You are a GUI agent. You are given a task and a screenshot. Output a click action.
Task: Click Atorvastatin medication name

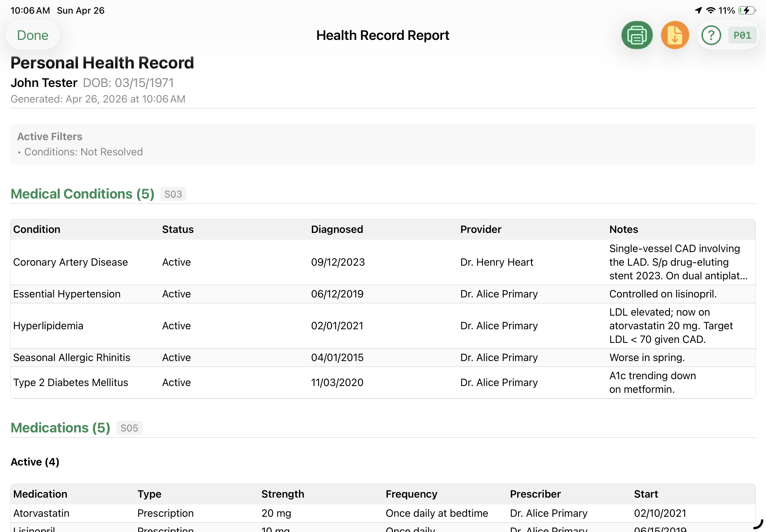click(x=41, y=513)
